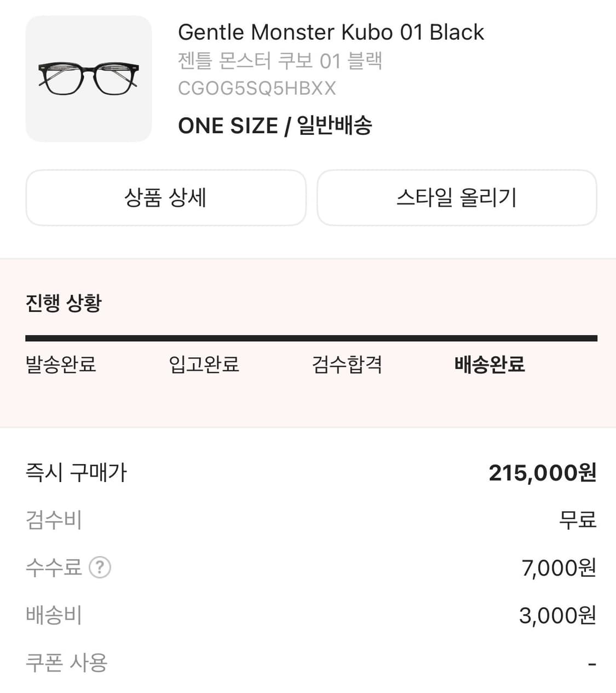Select the 입고완료 status step
This screenshot has height=693, width=616.
coord(204,364)
